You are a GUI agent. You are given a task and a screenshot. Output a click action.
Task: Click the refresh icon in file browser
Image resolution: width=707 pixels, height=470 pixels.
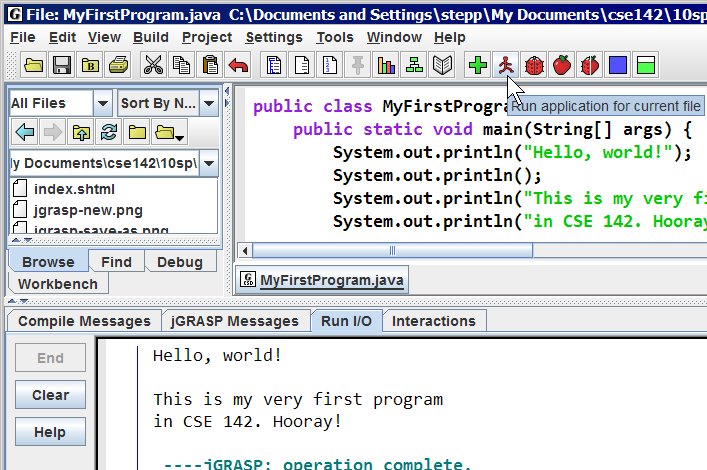click(109, 132)
